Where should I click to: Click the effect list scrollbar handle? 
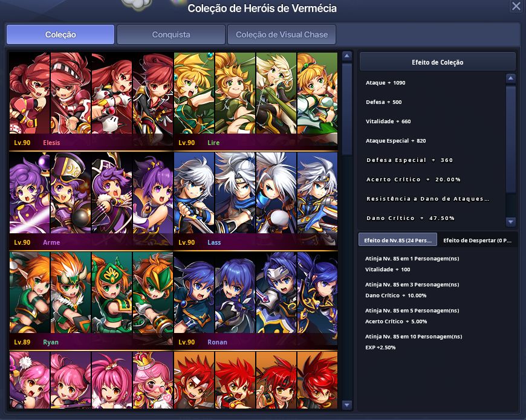(510, 139)
